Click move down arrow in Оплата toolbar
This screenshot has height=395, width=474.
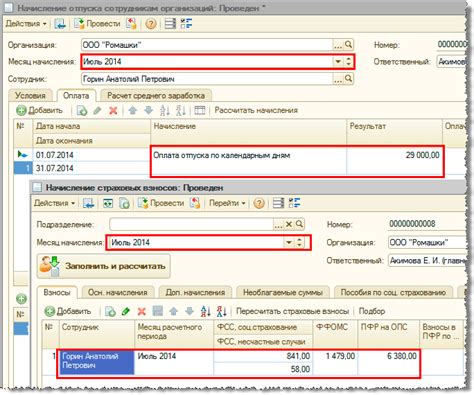pyautogui.click(x=149, y=110)
